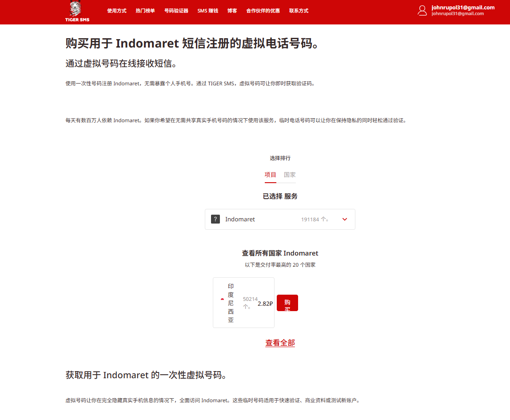510x420 pixels.
Task: Switch to the 国家 tab
Action: pos(290,175)
